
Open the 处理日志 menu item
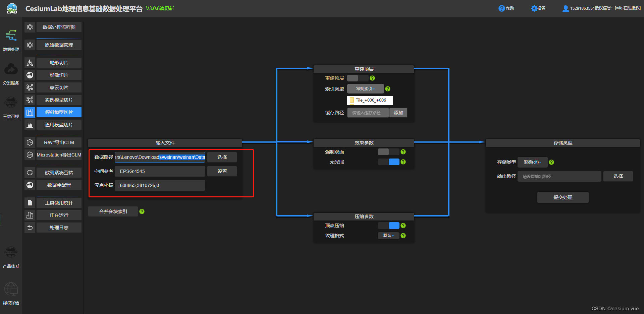59,228
